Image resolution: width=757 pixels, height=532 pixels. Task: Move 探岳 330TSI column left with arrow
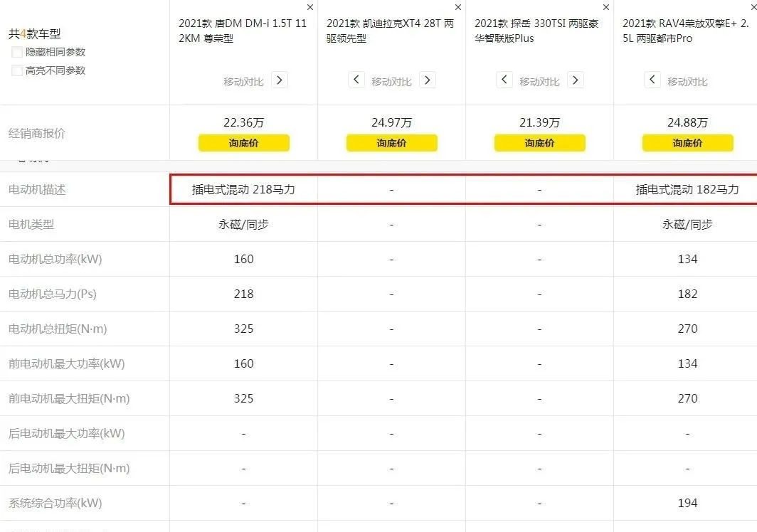click(504, 80)
